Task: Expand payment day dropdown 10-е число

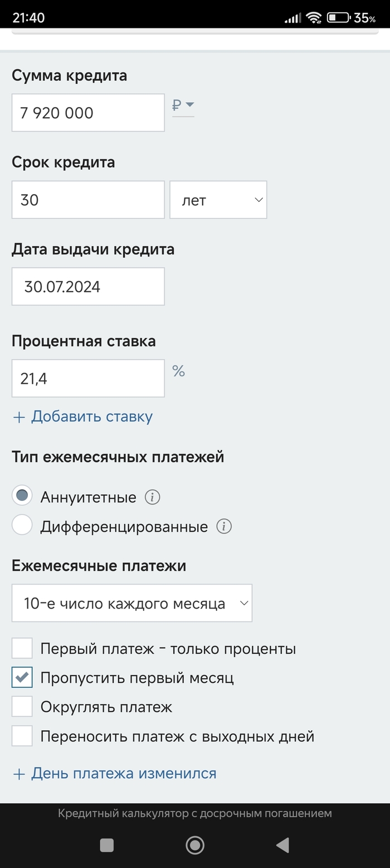Action: point(131,603)
